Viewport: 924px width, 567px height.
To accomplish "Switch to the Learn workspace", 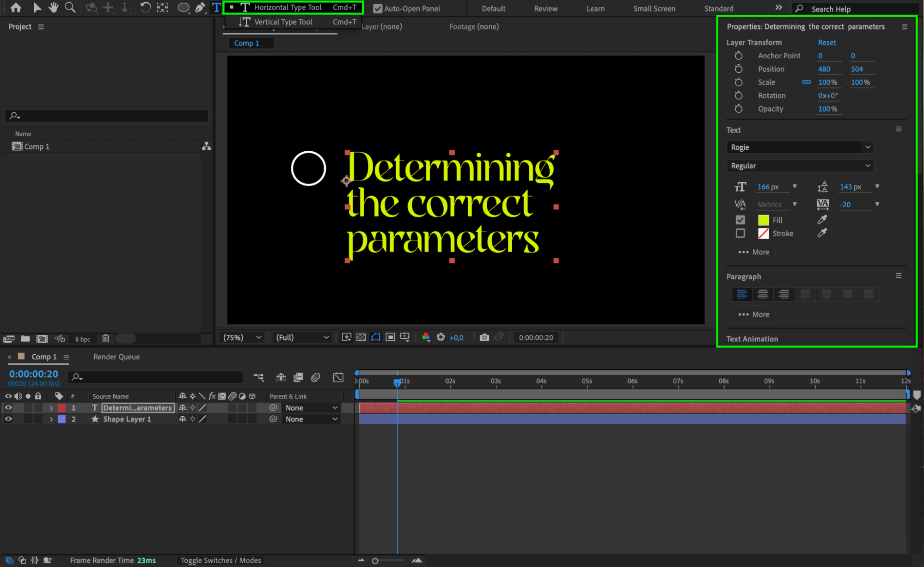I will (x=595, y=8).
